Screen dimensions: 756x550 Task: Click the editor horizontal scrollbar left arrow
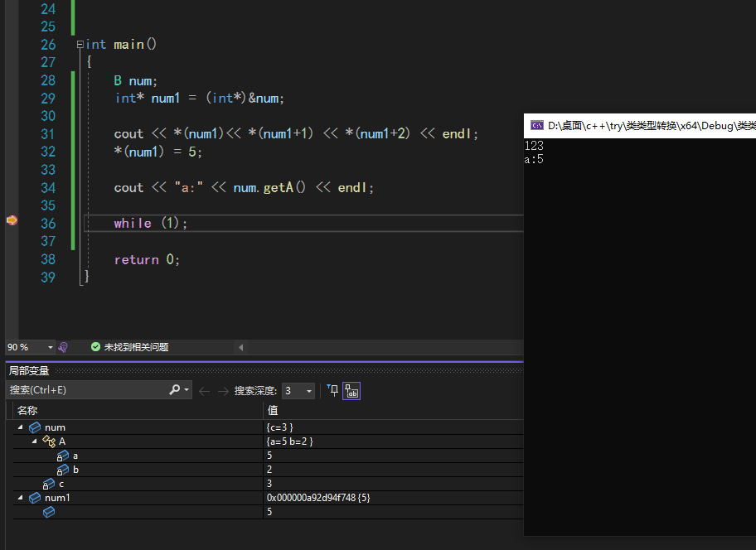[x=241, y=347]
